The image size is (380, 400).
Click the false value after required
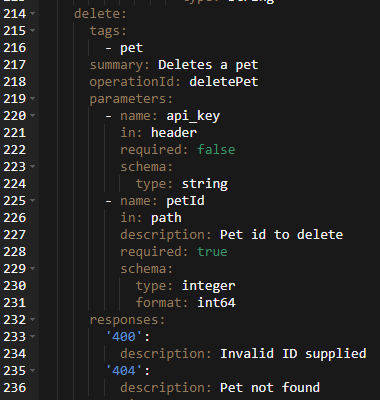[216, 150]
